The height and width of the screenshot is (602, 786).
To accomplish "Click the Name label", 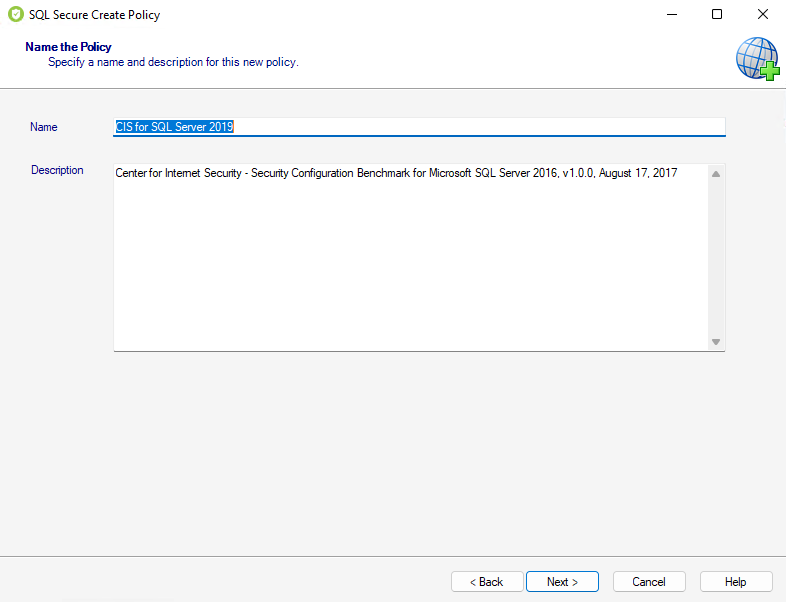I will tap(44, 127).
